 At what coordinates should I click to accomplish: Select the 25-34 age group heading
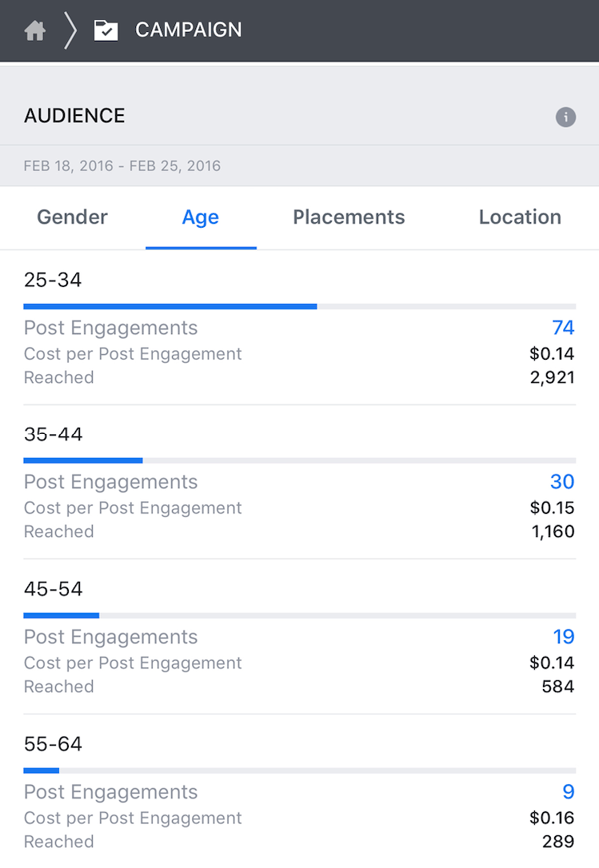(53, 280)
